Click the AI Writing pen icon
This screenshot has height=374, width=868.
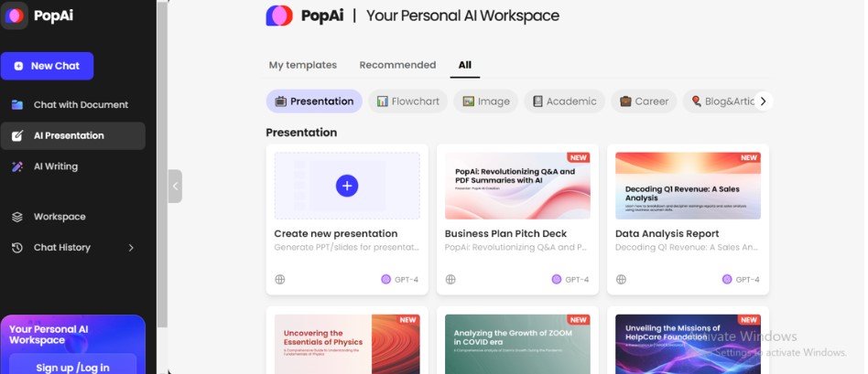tap(17, 166)
